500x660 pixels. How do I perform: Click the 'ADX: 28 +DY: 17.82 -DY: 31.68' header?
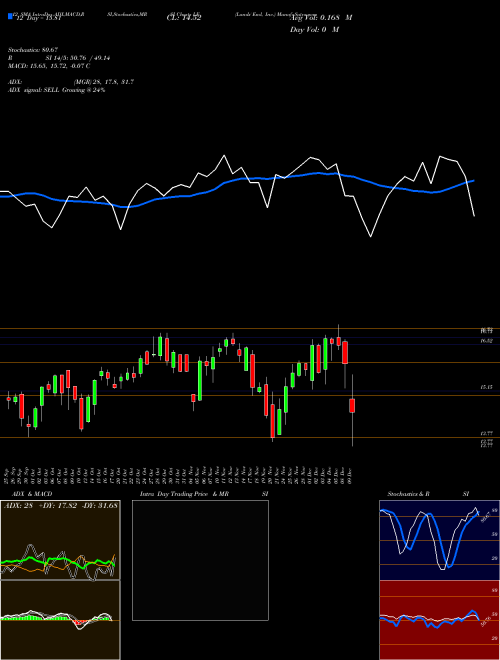61,505
